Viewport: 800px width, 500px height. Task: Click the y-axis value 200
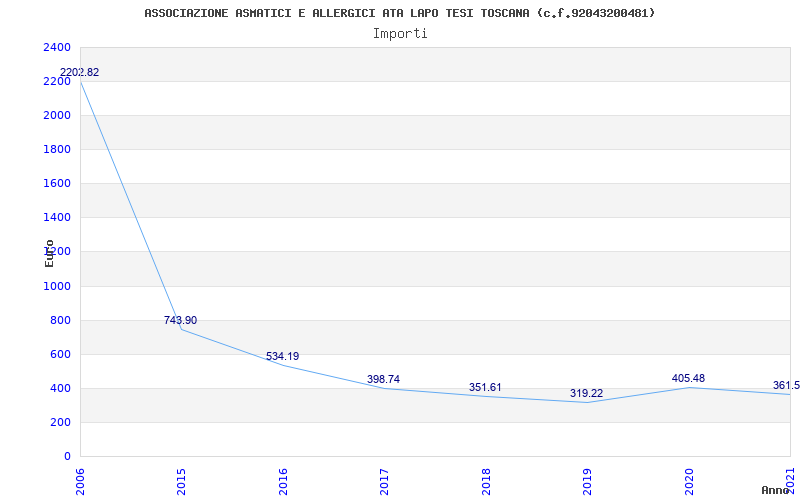point(61,422)
